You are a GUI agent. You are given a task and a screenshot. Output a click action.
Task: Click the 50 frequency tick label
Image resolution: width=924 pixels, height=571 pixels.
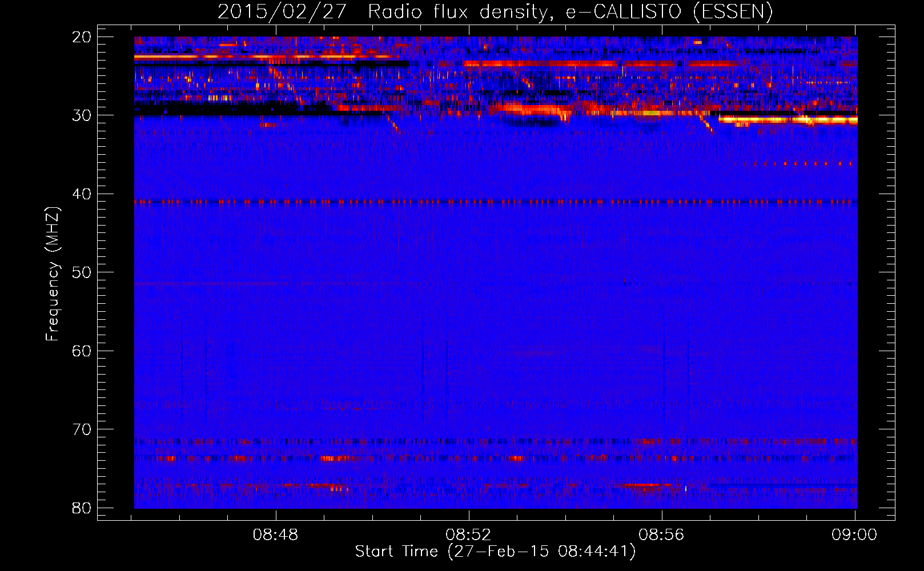point(82,272)
